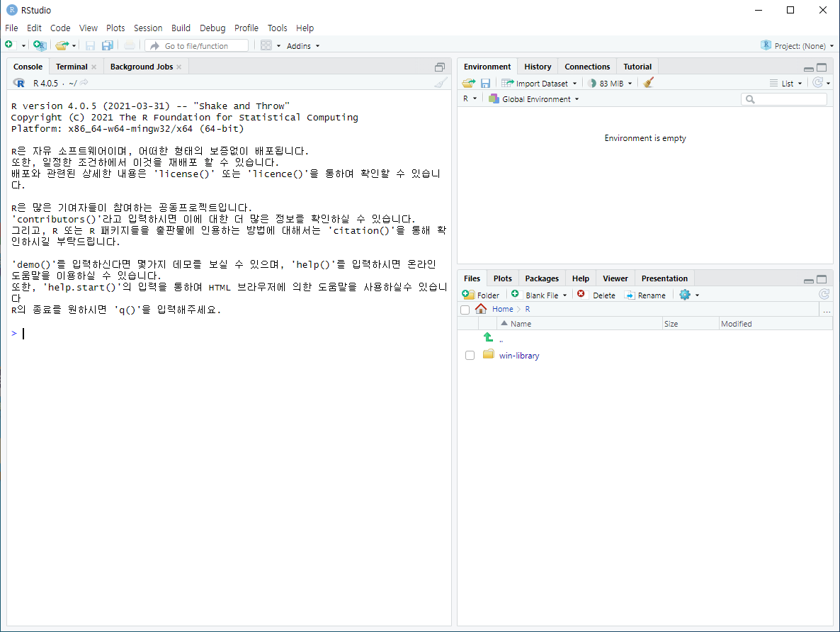The height and width of the screenshot is (632, 840).
Task: Switch to the Tutorial tab
Action: click(637, 67)
